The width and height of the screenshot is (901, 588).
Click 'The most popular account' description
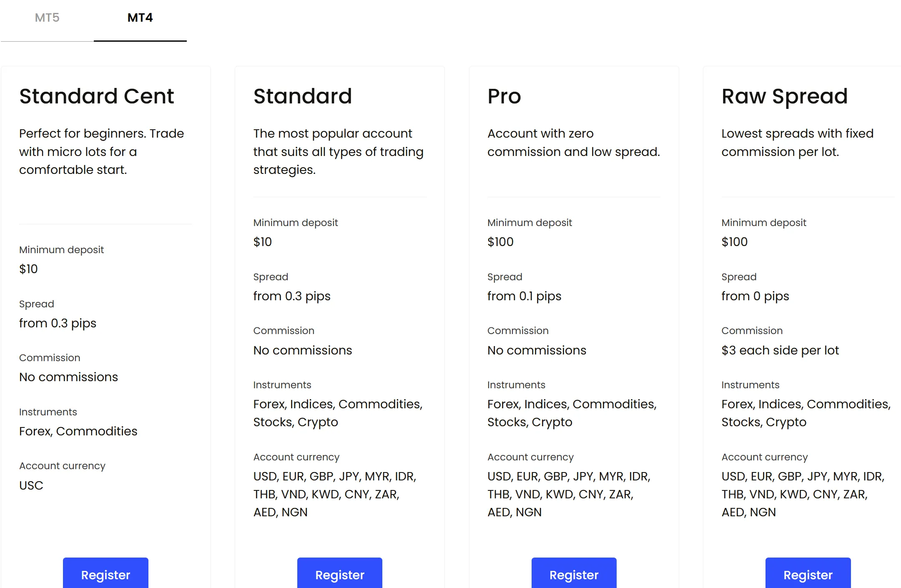(x=338, y=151)
